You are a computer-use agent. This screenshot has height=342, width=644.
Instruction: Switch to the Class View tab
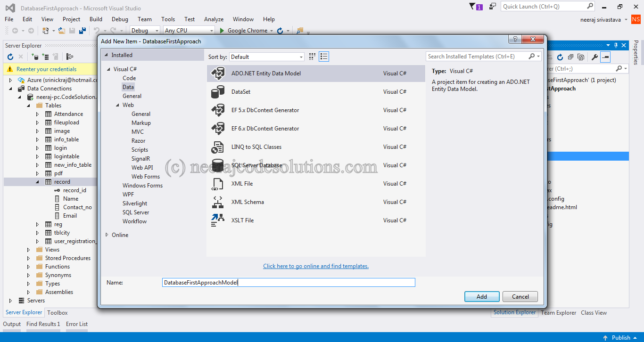pyautogui.click(x=594, y=313)
